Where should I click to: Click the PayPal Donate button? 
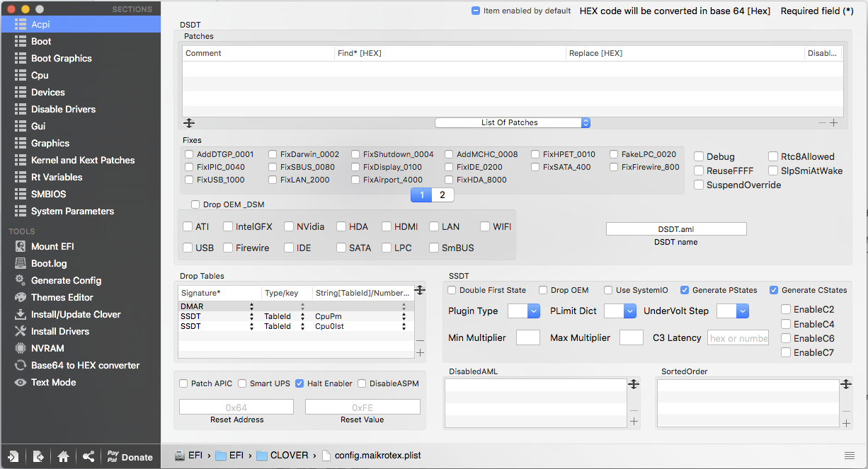(129, 456)
